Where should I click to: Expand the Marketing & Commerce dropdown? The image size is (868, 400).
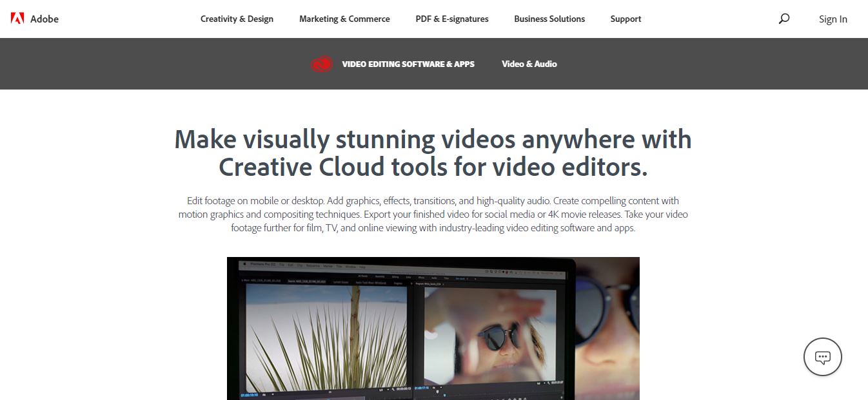[x=344, y=19]
